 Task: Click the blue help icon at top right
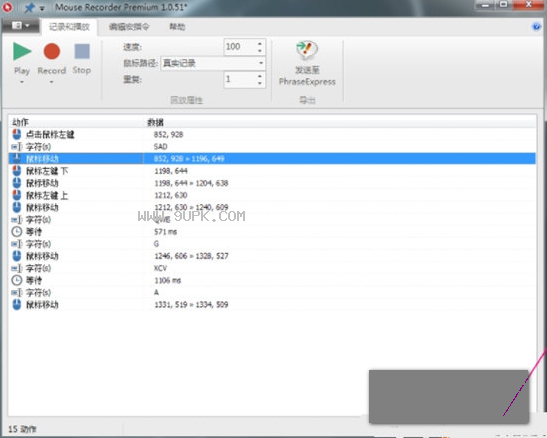click(536, 27)
